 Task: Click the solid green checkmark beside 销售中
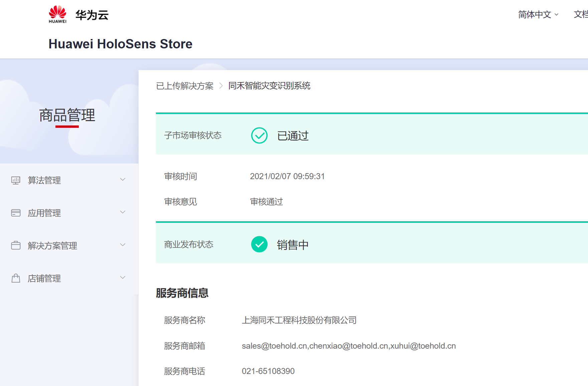tap(259, 244)
